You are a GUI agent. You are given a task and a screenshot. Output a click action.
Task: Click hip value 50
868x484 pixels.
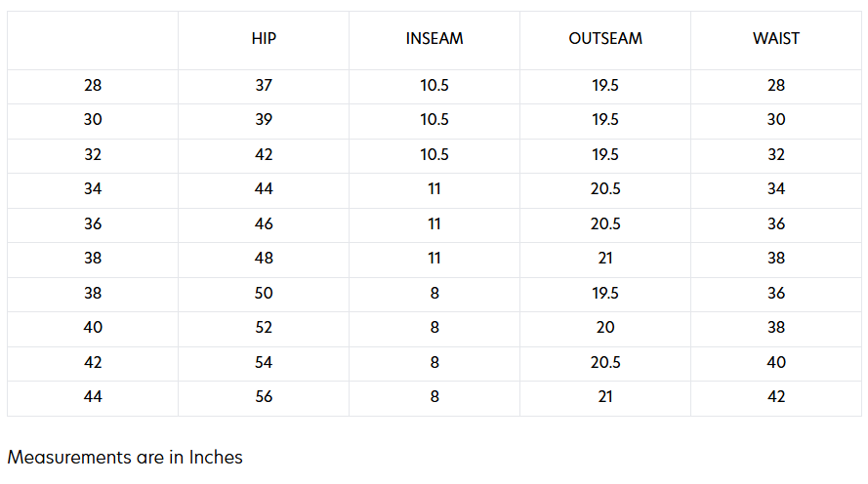pyautogui.click(x=264, y=294)
